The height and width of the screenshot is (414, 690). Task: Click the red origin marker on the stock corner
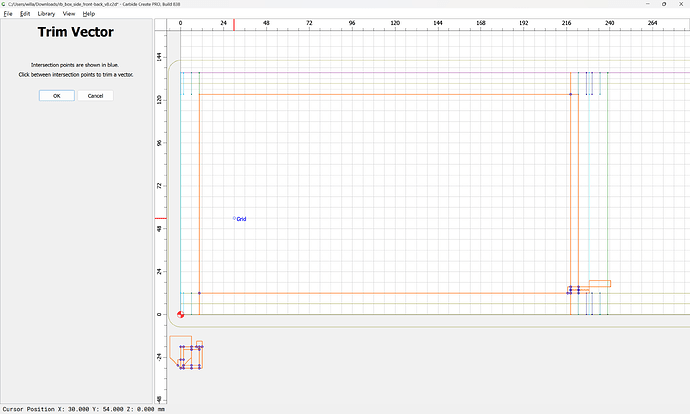point(180,314)
